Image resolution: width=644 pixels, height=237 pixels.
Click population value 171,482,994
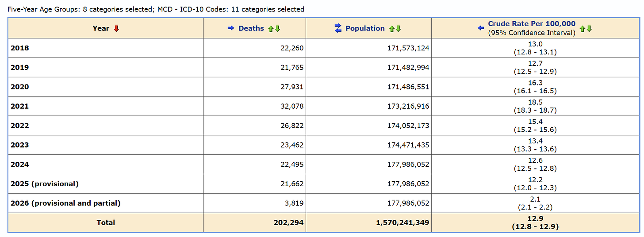click(407, 67)
